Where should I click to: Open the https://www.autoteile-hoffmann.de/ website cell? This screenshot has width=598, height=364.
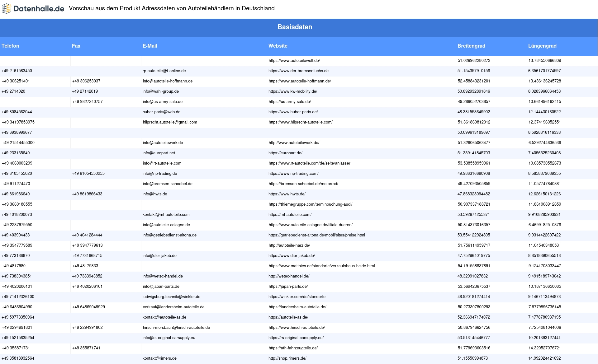pos(300,81)
